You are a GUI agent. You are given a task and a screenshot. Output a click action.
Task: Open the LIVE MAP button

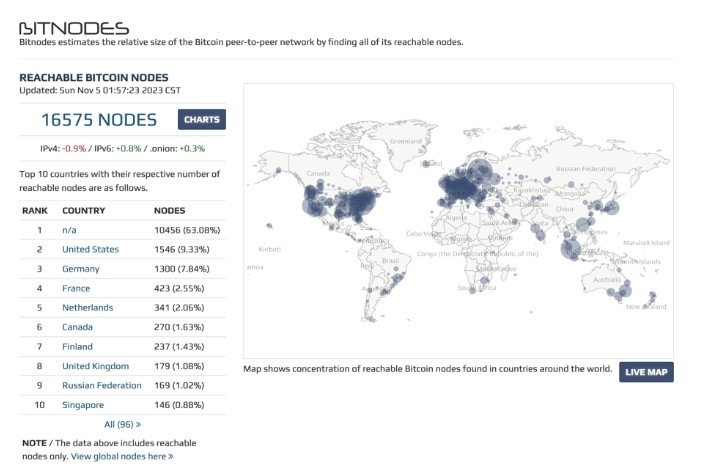646,372
